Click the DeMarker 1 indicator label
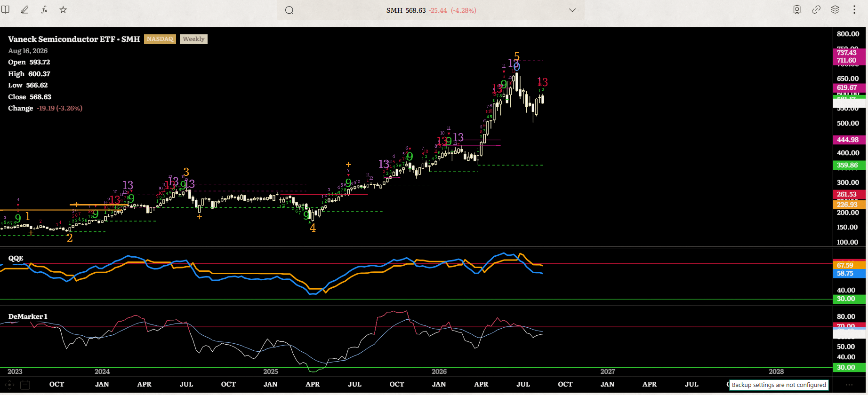This screenshot has height=395, width=868. [x=28, y=316]
